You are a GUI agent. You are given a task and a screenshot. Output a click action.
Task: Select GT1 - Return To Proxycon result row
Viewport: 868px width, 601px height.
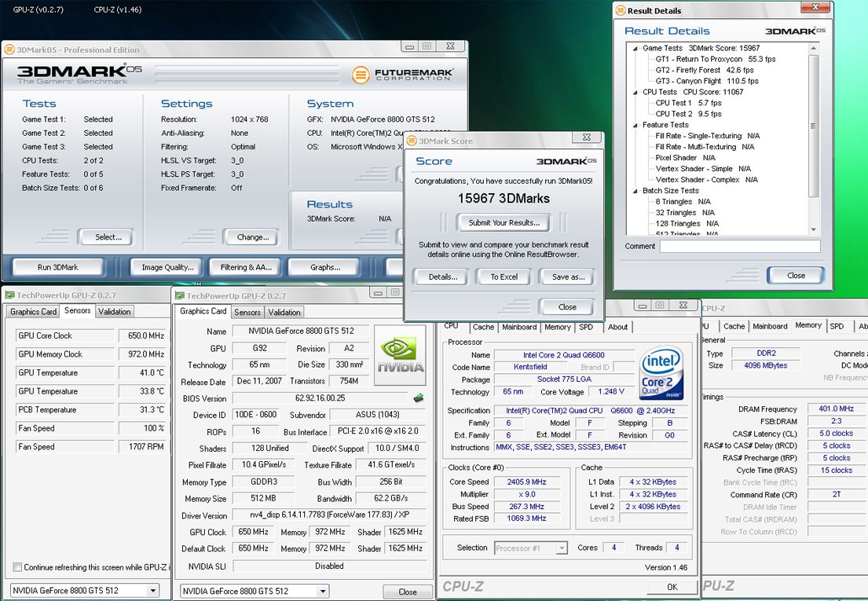point(715,59)
